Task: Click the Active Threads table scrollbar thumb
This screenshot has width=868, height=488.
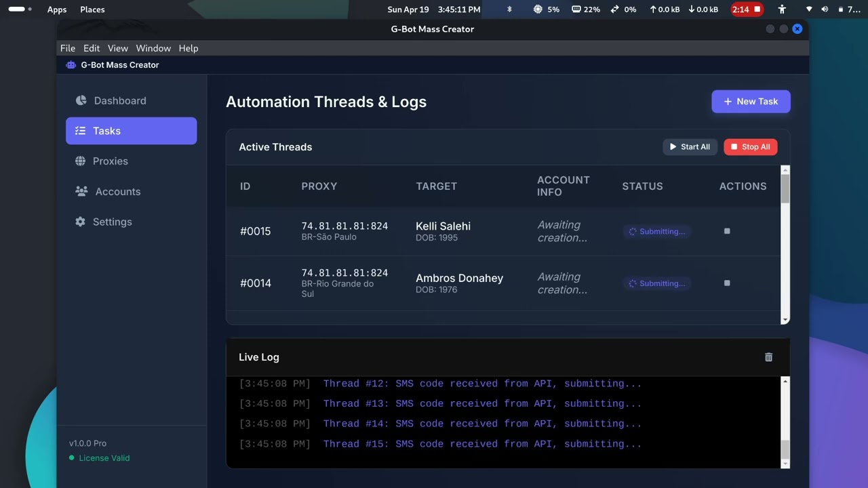Action: (x=785, y=188)
